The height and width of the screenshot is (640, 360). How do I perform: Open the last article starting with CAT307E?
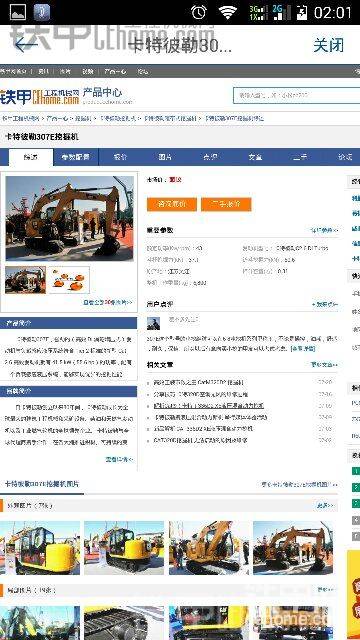[x=200, y=440]
